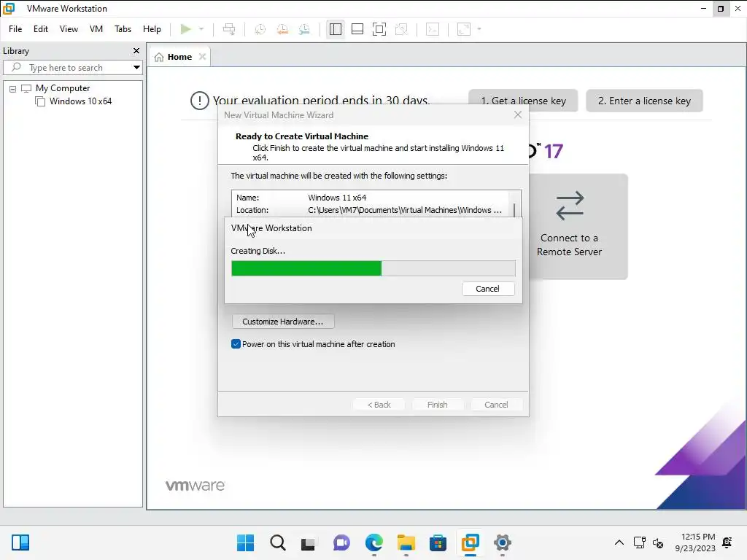Click the Library search input field
The image size is (747, 560).
pos(71,68)
